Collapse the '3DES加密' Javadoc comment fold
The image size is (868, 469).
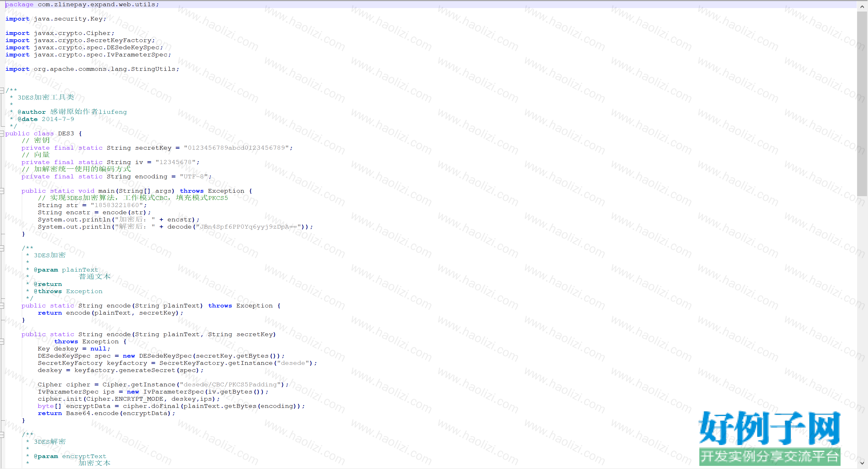click(x=2, y=248)
